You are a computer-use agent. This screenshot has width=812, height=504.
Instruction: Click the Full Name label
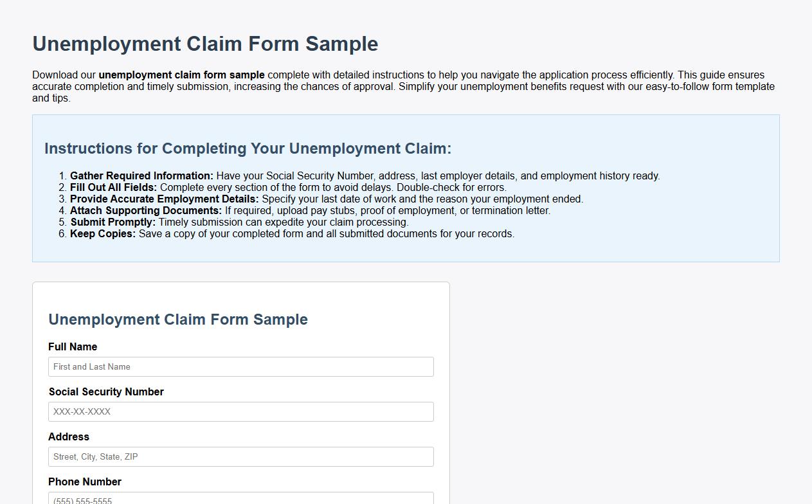(73, 346)
